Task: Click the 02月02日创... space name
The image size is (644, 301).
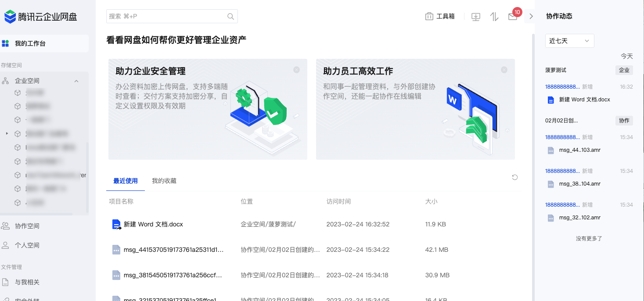Action: pos(561,121)
